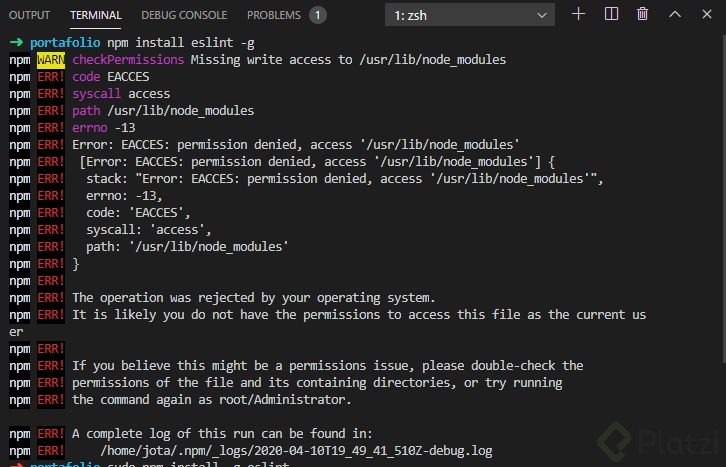Click the yellow WARN label
Viewport: 726px width, 467px height.
pos(51,60)
